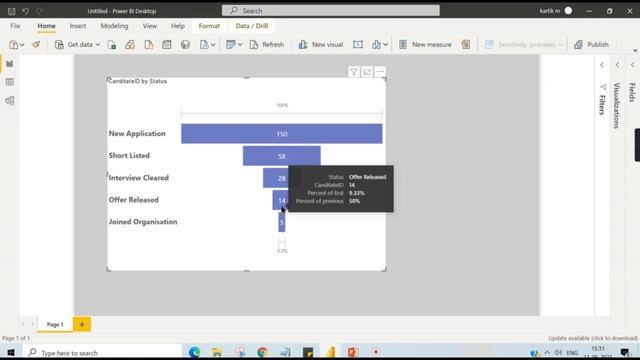Select the Joined Organisation funnel bar
Screen dimensions: 640x360
[x=282, y=222]
